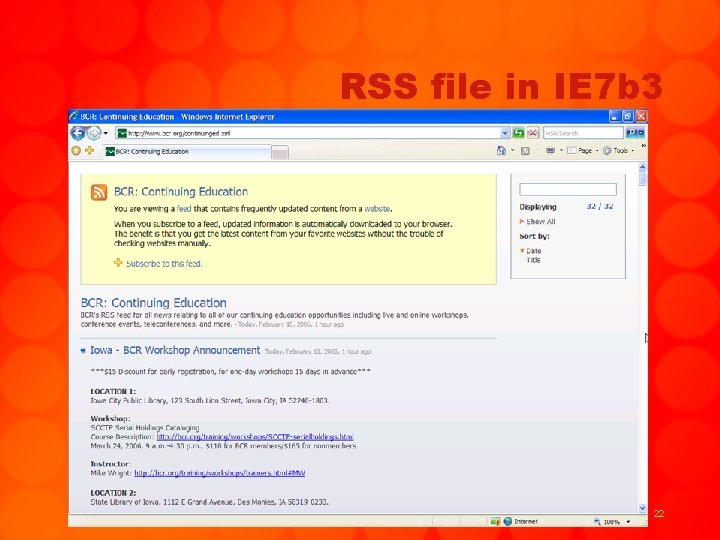Sort the feed by Date
This screenshot has width=720, height=540.
[534, 251]
